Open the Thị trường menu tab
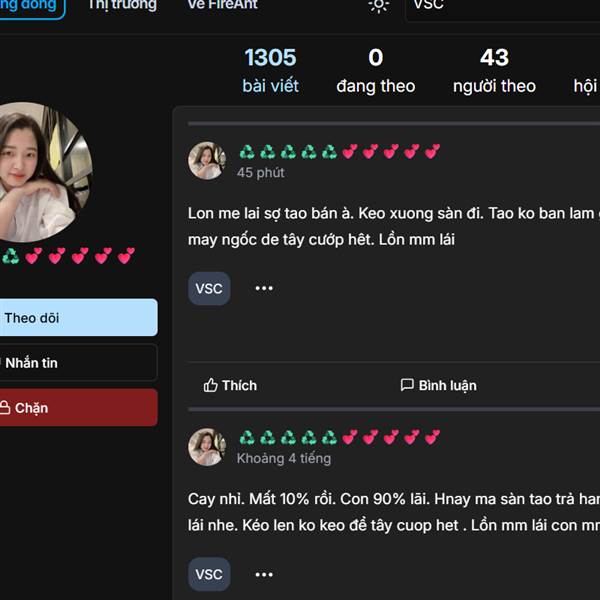 click(x=122, y=5)
